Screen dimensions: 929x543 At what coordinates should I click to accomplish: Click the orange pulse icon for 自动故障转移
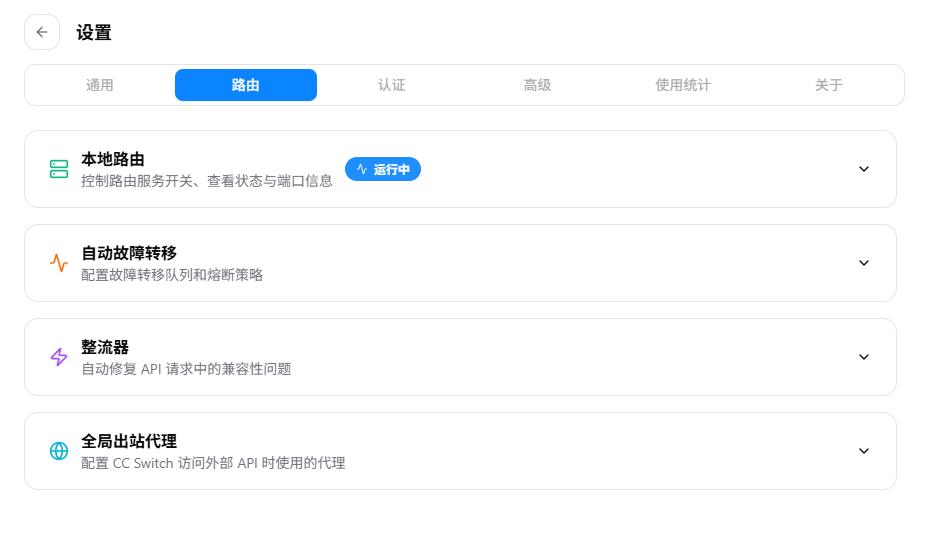click(59, 263)
